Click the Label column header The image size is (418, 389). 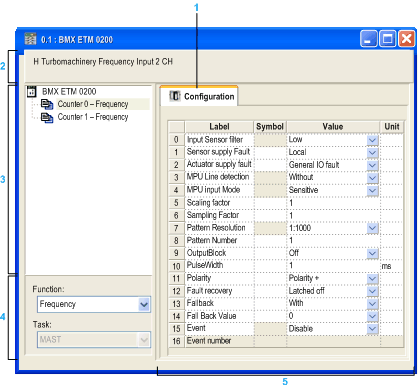click(x=219, y=127)
